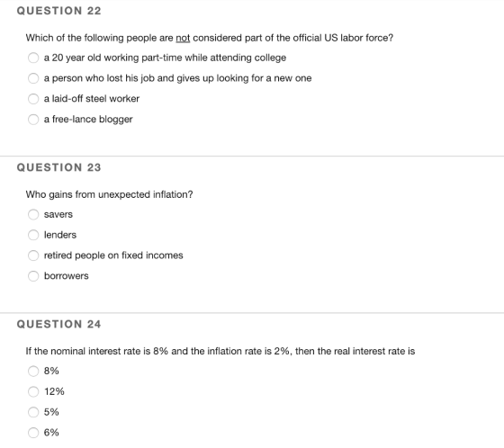
Task: Click the 'savers' answer label text
Action: [x=58, y=214]
